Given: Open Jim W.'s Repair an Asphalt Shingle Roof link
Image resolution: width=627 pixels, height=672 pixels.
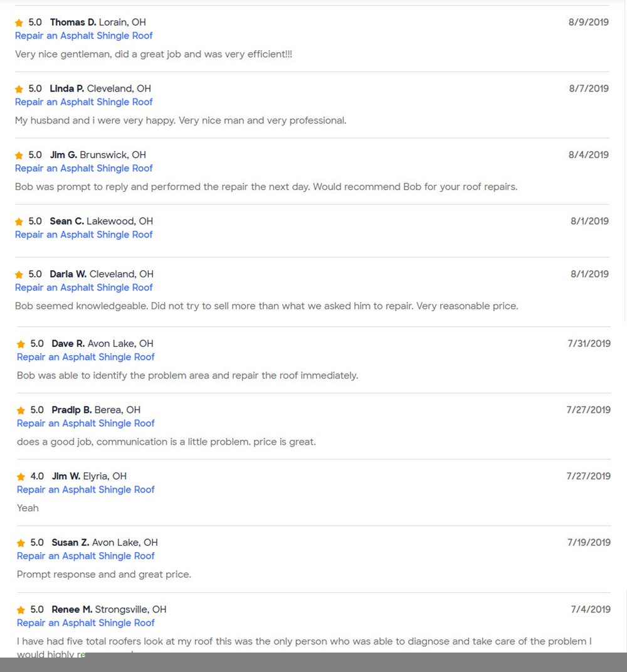Looking at the screenshot, I should coord(85,489).
